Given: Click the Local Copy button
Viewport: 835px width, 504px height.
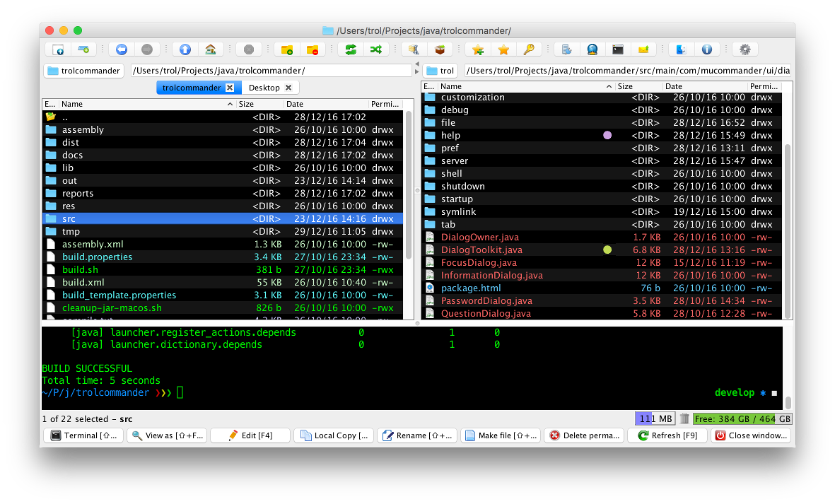Looking at the screenshot, I should click(333, 435).
